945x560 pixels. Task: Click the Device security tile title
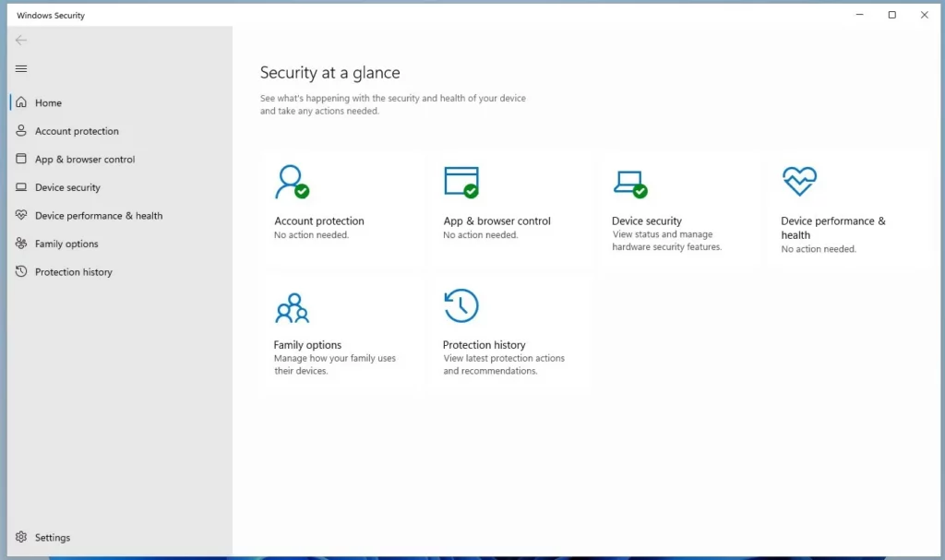pos(647,220)
